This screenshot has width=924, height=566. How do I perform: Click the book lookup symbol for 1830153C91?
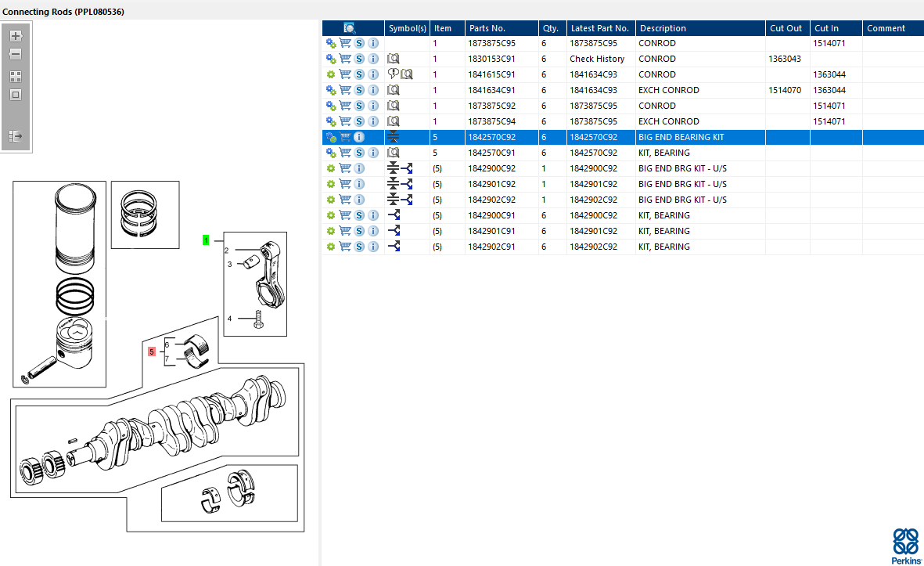point(394,59)
